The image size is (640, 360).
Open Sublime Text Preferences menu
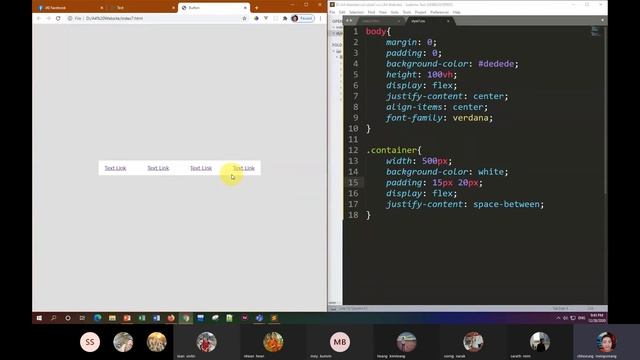point(439,12)
